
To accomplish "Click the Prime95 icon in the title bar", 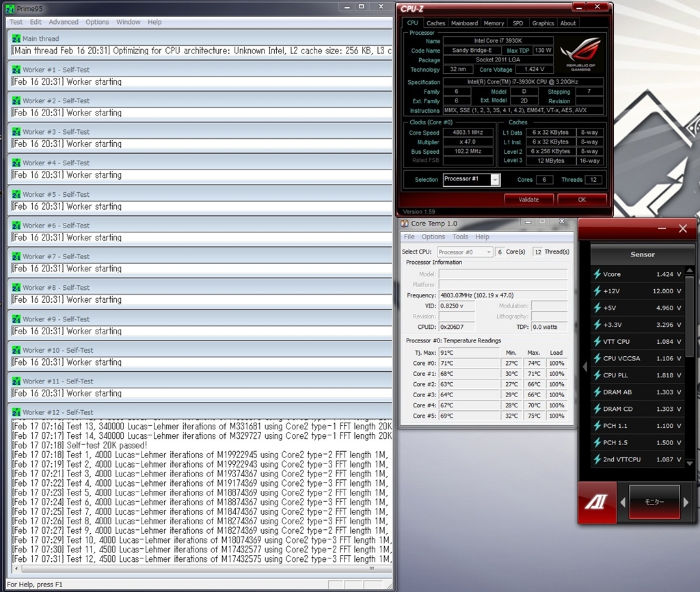I will (10, 8).
